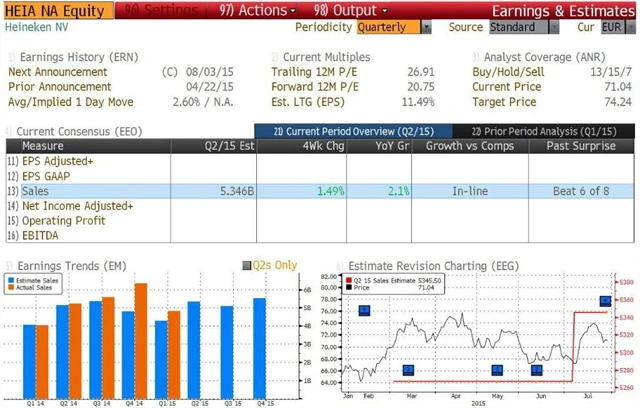
Task: Click the red Q2 15 Sales Estimate legend swatch
Action: [x=349, y=281]
